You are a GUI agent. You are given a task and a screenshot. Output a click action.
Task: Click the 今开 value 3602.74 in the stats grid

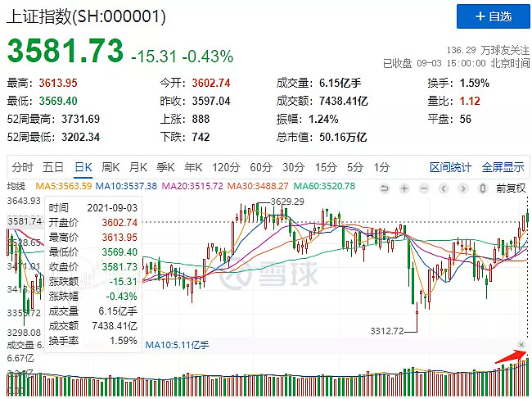point(211,83)
